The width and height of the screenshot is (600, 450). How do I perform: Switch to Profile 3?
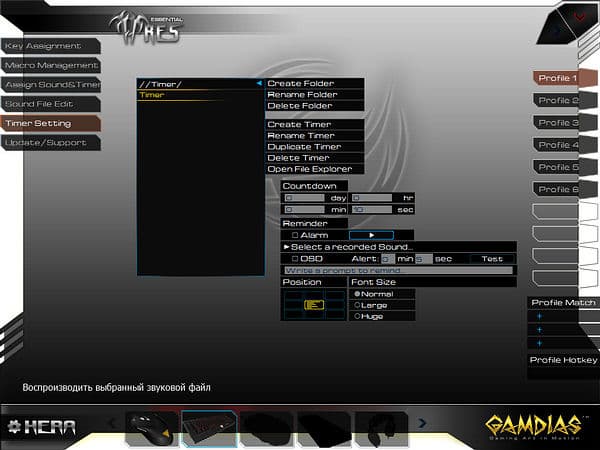tap(565, 122)
